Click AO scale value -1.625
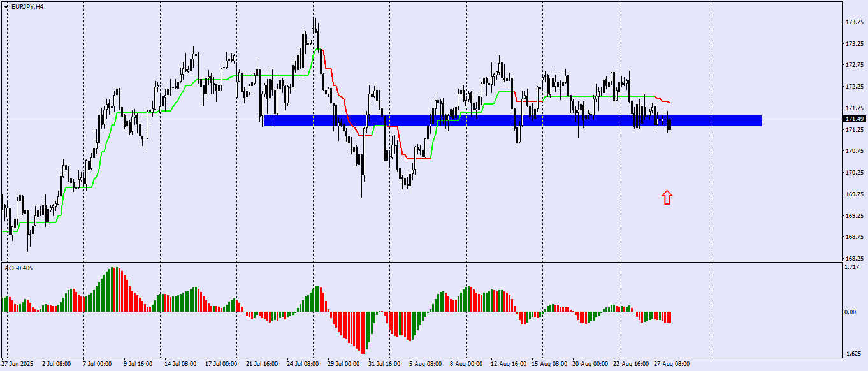Image resolution: width=868 pixels, height=371 pixels. click(x=854, y=354)
